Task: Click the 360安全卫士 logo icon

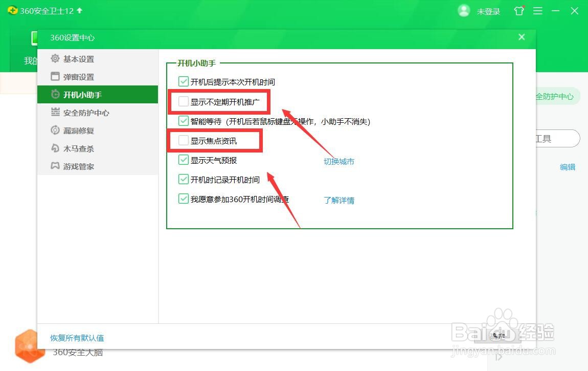Action: (12, 10)
